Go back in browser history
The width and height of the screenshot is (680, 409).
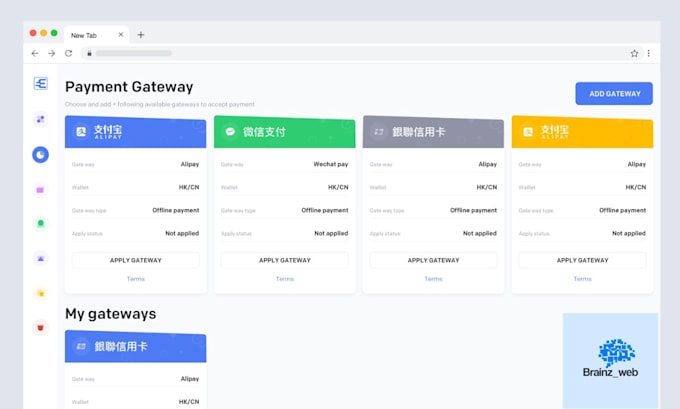[35, 53]
